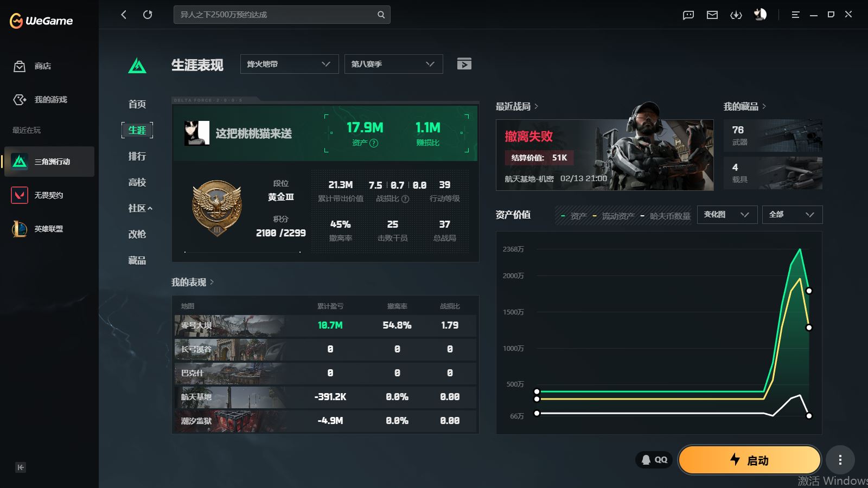Expand the 变化图 chart type dropdown

(727, 215)
